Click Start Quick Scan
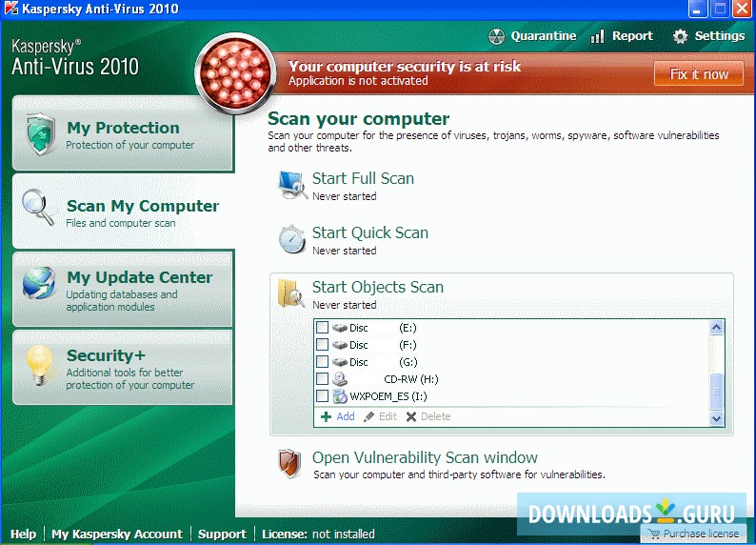The width and height of the screenshot is (756, 545). coord(370,232)
